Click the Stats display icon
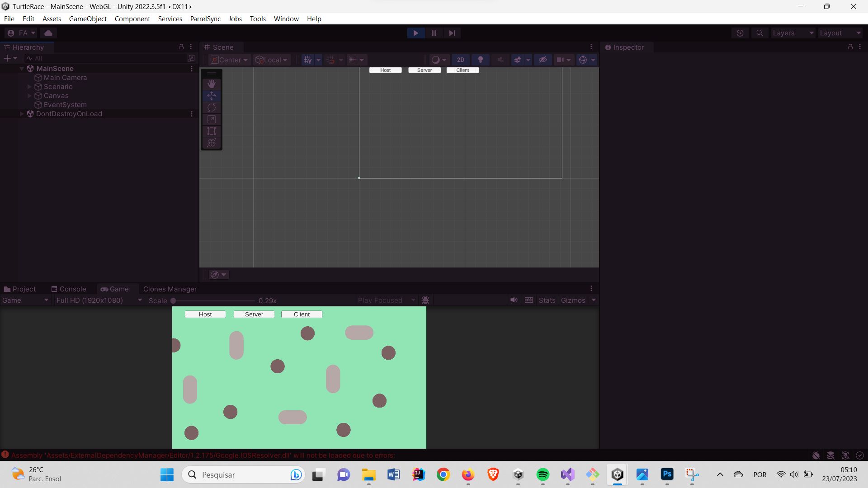The height and width of the screenshot is (488, 868). (x=546, y=300)
